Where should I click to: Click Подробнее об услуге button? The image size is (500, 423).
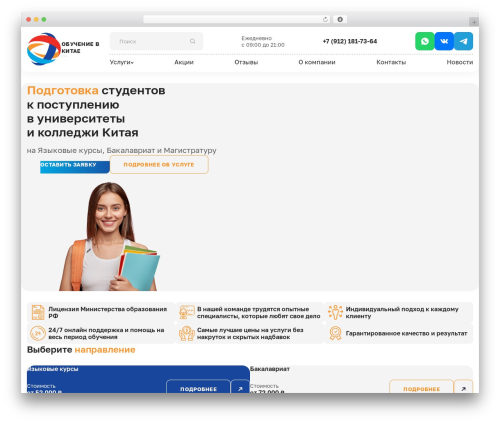[159, 165]
